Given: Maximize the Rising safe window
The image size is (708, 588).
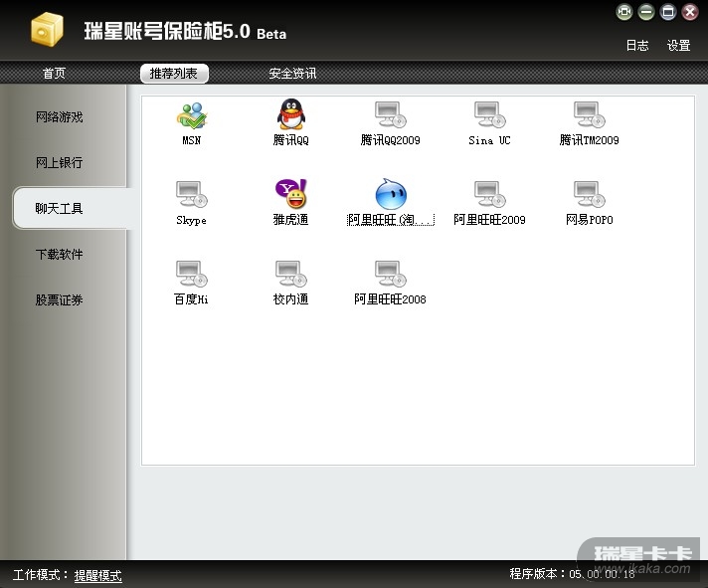Looking at the screenshot, I should (x=668, y=12).
